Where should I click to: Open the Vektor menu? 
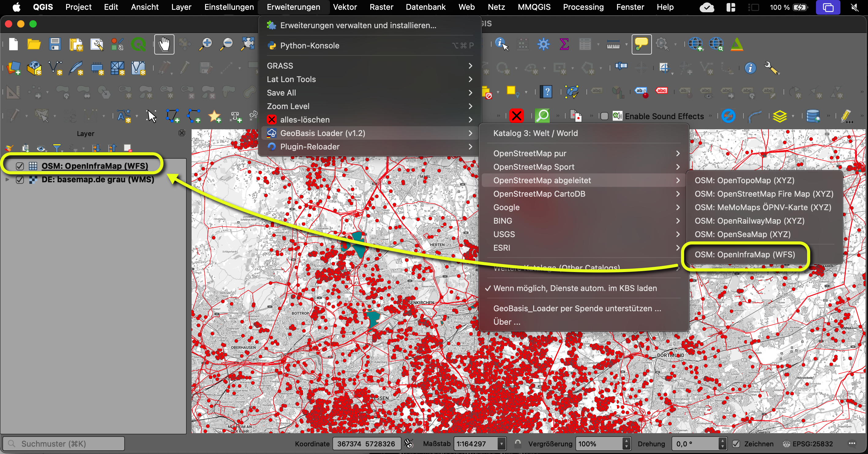pyautogui.click(x=345, y=7)
